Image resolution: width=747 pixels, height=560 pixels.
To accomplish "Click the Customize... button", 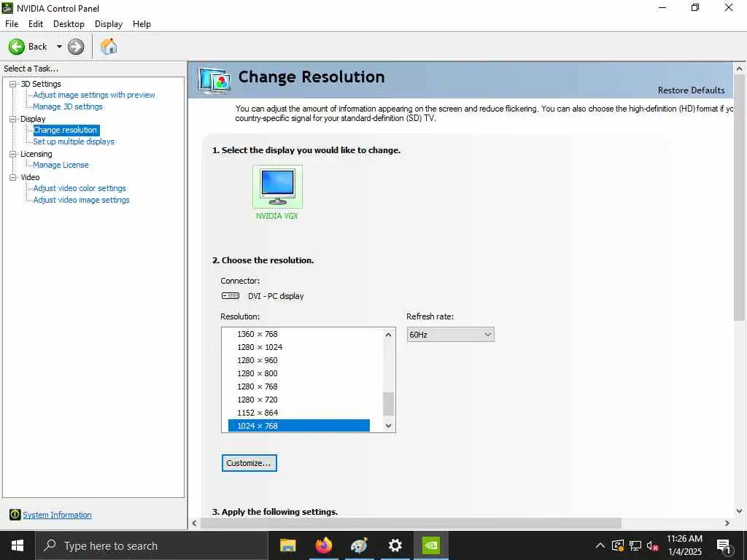I will (x=249, y=463).
